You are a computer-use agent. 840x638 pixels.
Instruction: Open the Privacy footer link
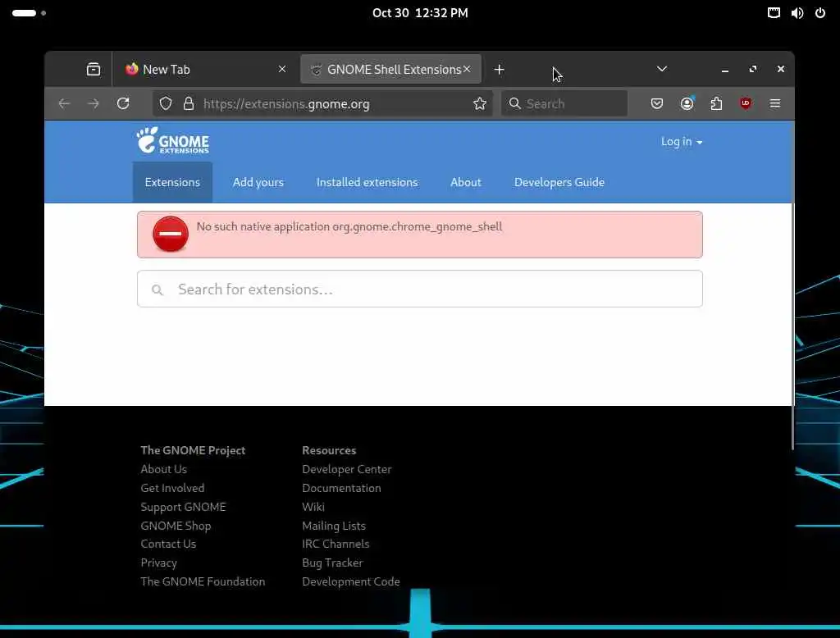[x=158, y=563]
